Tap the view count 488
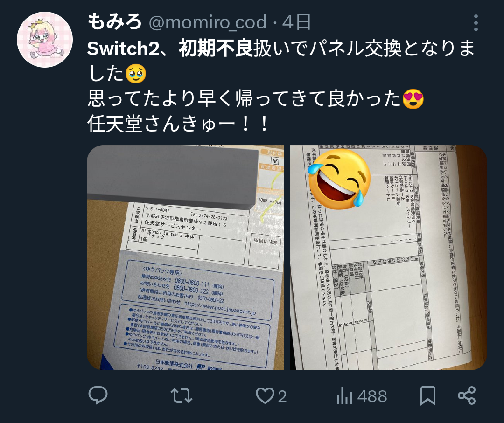The height and width of the screenshot is (423, 504). click(372, 396)
